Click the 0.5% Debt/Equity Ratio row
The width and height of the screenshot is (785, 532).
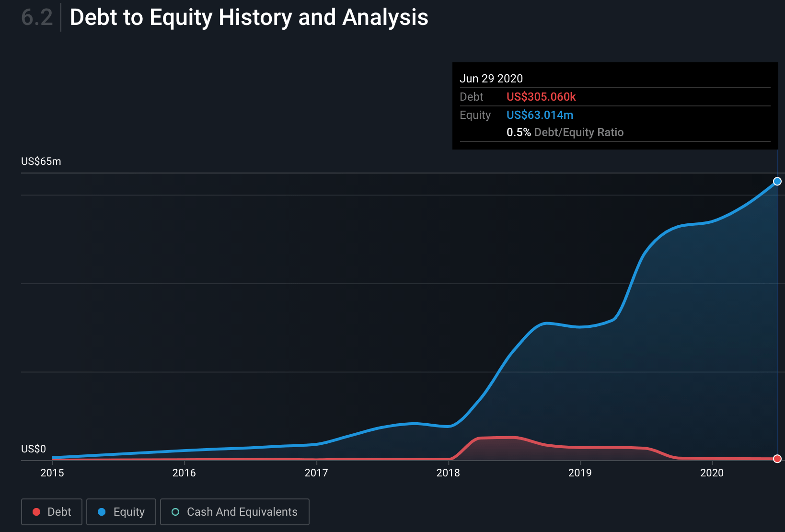tap(566, 132)
